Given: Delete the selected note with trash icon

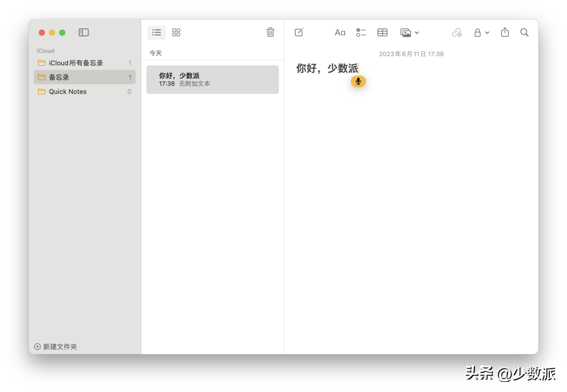Looking at the screenshot, I should tap(270, 32).
